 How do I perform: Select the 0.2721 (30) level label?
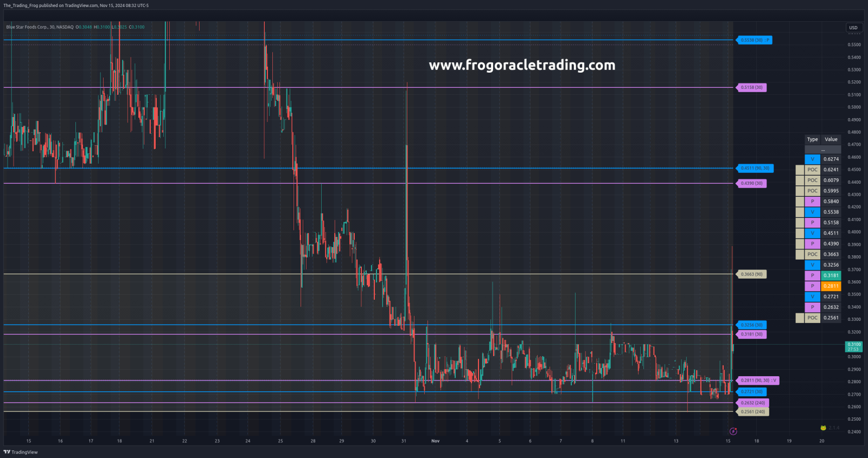[751, 391]
